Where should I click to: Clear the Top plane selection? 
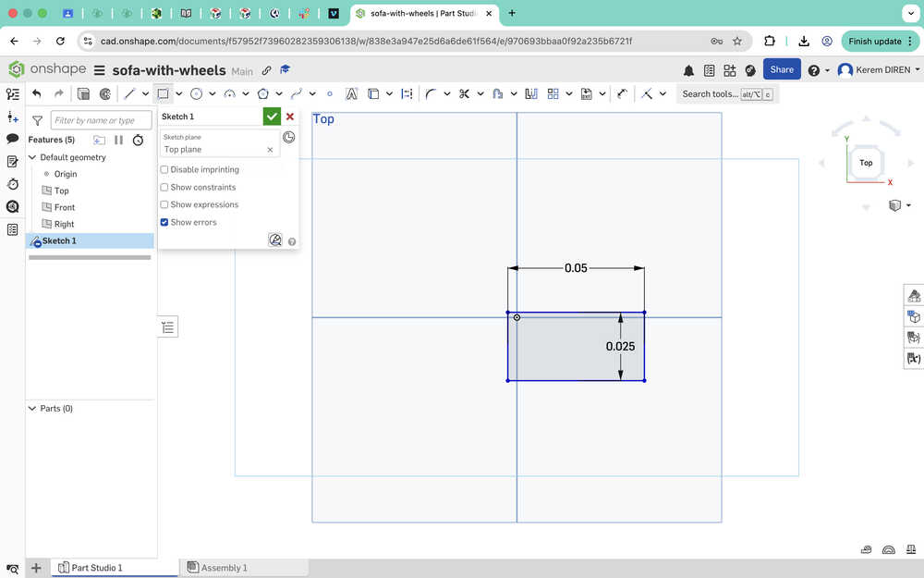point(270,150)
